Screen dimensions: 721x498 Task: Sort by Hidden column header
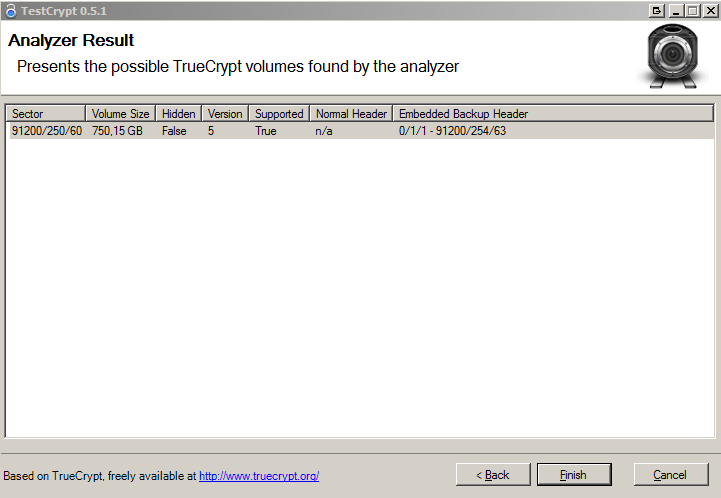178,114
